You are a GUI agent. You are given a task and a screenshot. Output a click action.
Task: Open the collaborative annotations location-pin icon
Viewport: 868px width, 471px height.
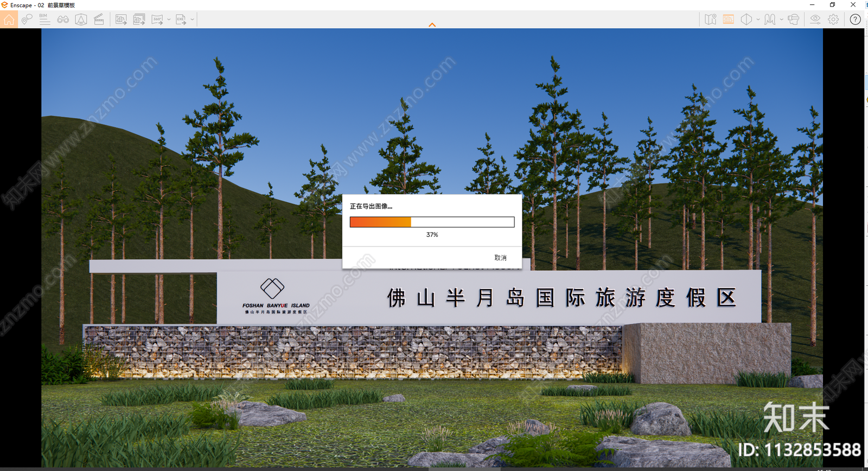tap(27, 20)
